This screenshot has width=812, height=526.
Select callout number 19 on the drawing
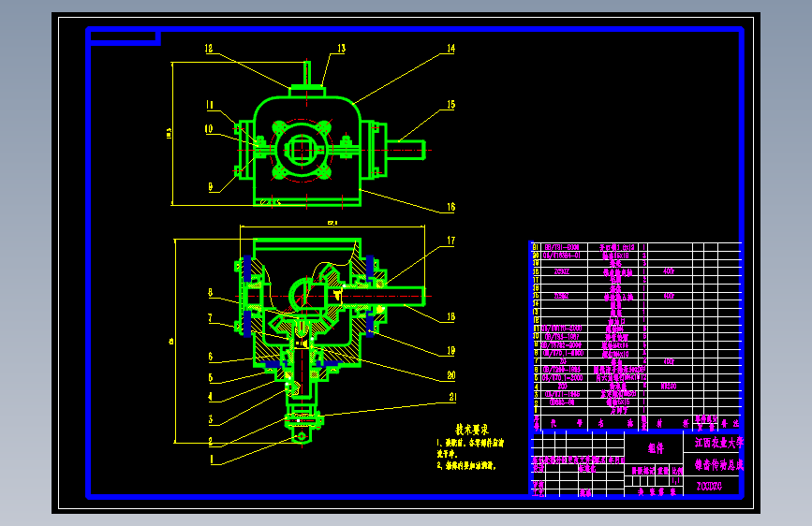coord(451,350)
